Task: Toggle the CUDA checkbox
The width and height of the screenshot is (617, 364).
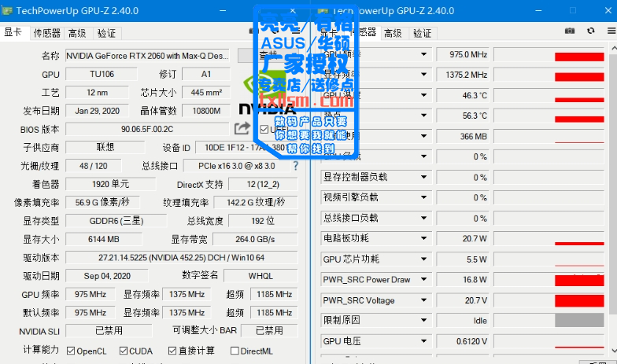Action: tap(124, 351)
